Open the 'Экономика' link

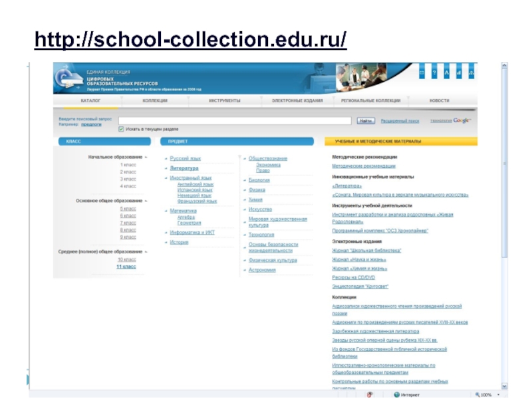click(269, 165)
